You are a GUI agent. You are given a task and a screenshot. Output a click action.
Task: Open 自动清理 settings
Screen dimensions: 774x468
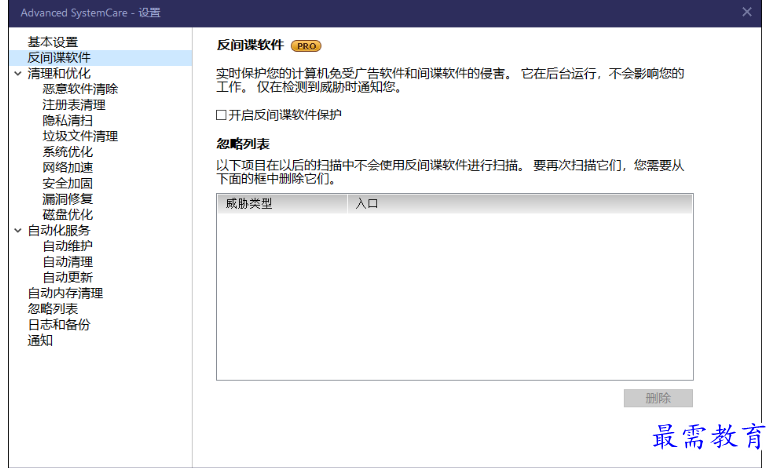(x=68, y=262)
